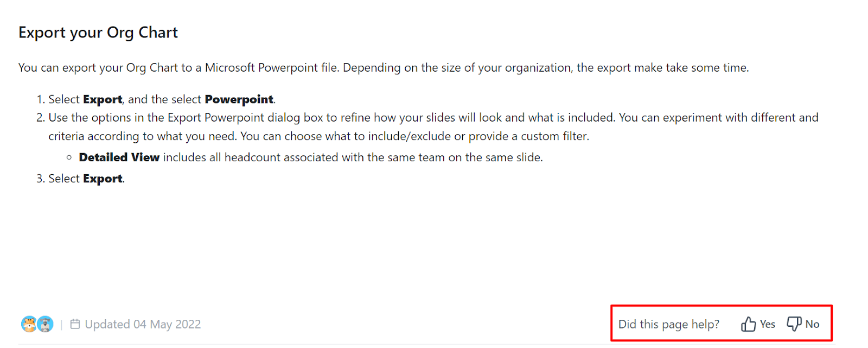Select the calendar icon near the update date
This screenshot has height=348, width=868.
pyautogui.click(x=76, y=324)
